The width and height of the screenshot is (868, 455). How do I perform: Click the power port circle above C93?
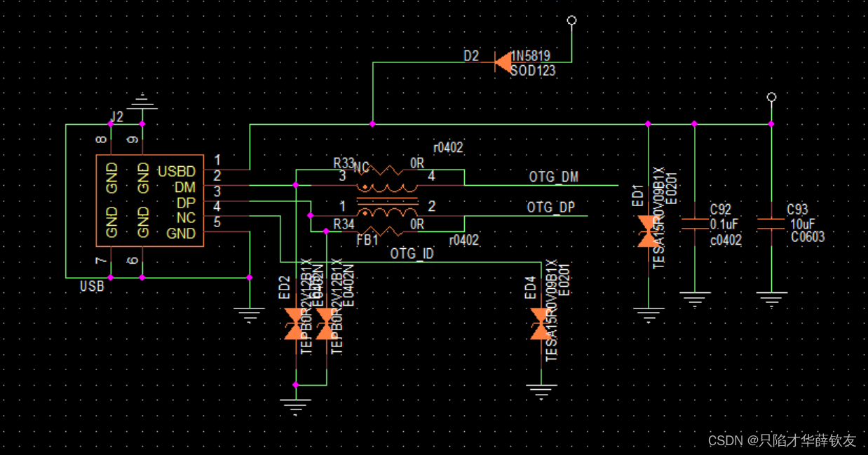(x=771, y=97)
